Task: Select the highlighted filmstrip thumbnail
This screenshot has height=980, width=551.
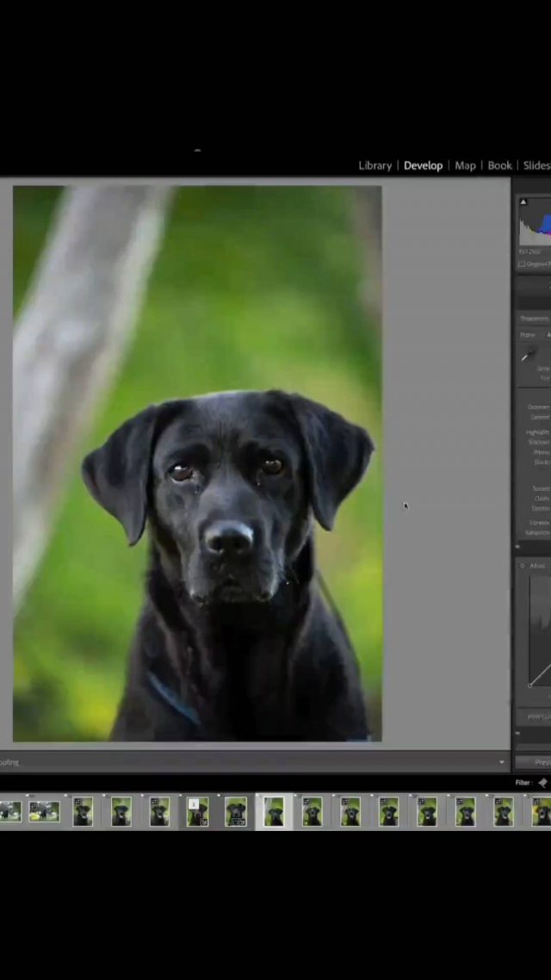Action: tap(274, 812)
